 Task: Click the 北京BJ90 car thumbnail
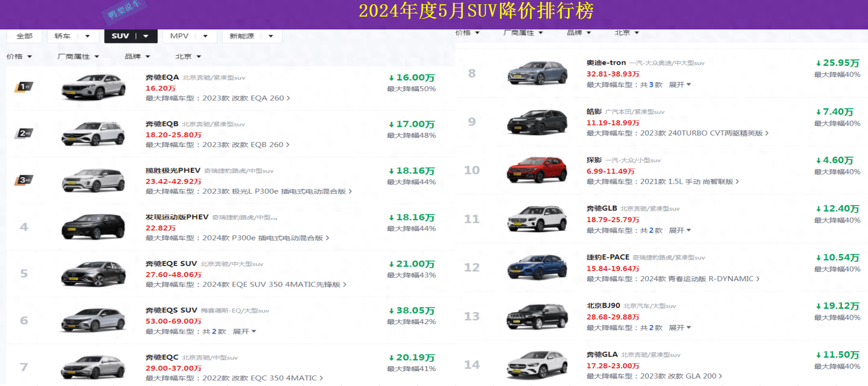coord(537,316)
